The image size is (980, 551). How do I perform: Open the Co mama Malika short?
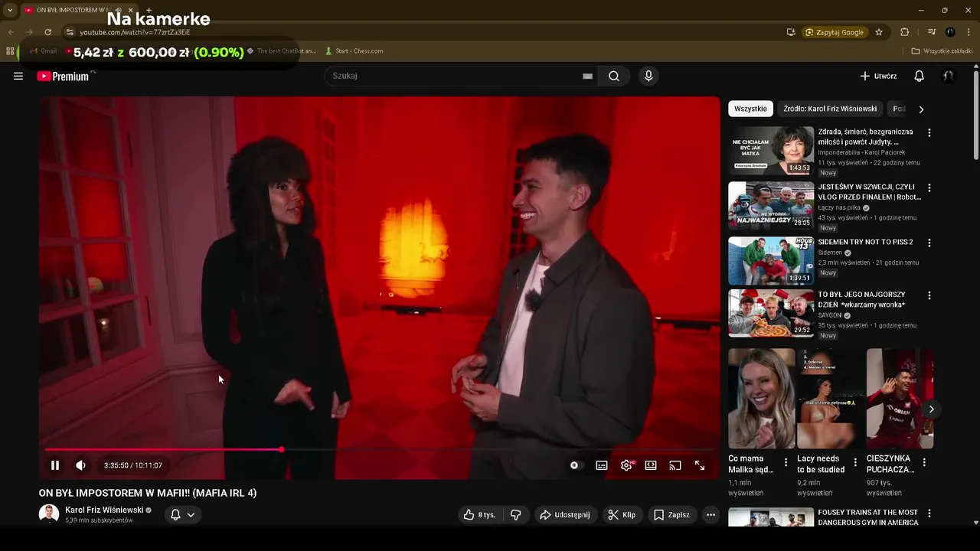tap(762, 399)
